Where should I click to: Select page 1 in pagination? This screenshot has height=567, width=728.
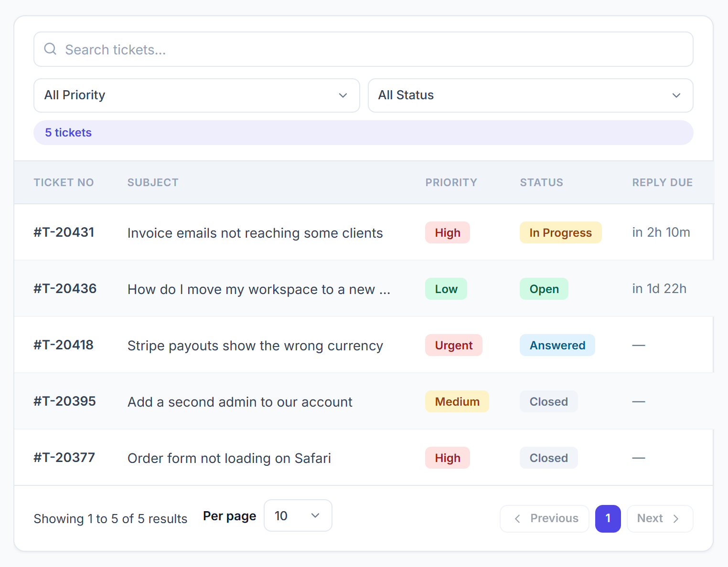tap(608, 518)
